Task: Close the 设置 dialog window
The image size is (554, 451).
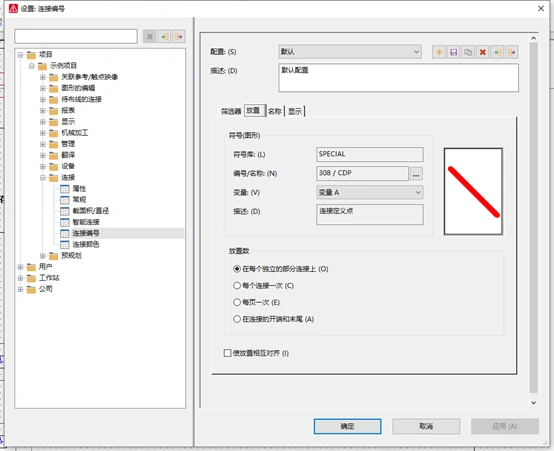Action: pos(541,8)
